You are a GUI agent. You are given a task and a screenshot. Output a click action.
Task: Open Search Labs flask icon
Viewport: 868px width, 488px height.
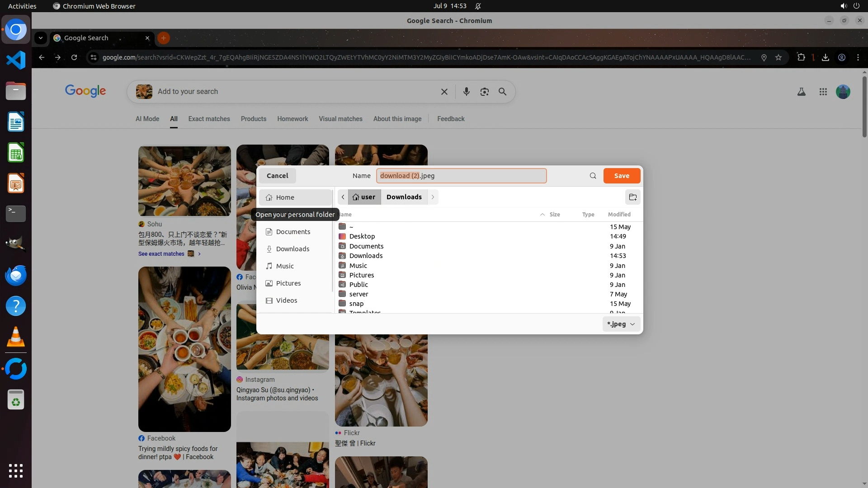[x=801, y=92]
